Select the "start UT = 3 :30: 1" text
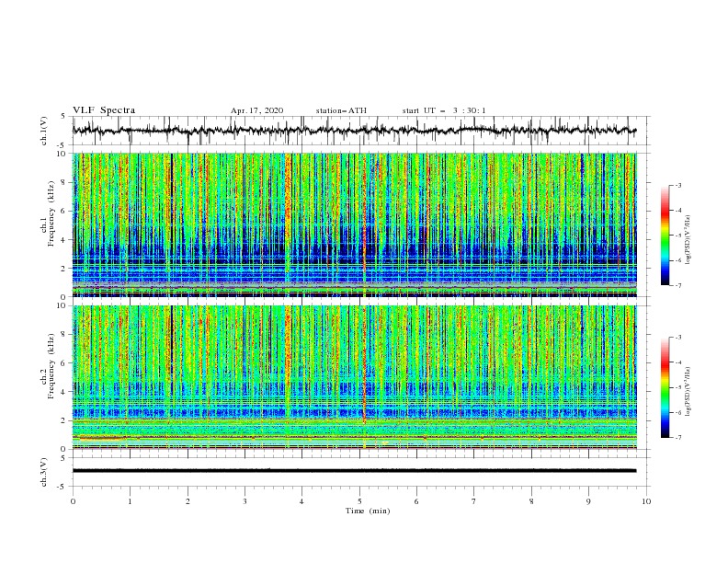Viewport: 728px width, 563px height. (444, 110)
